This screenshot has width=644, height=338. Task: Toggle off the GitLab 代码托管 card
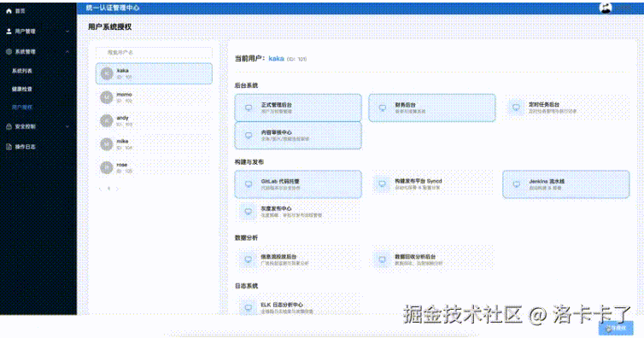point(298,184)
